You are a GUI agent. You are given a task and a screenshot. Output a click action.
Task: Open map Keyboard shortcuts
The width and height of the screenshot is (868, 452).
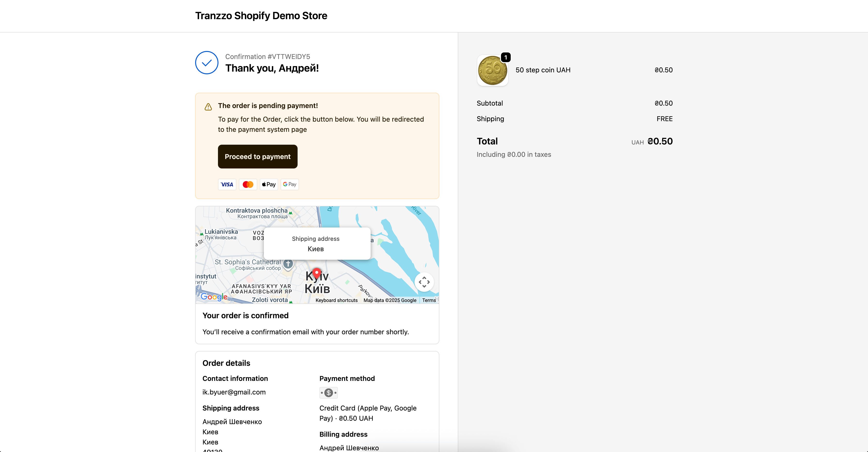[x=336, y=300]
